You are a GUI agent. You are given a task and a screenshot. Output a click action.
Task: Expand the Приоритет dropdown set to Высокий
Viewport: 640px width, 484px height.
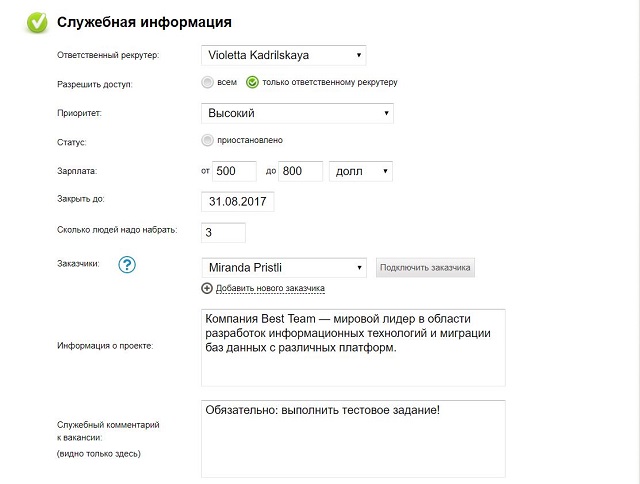[x=297, y=113]
